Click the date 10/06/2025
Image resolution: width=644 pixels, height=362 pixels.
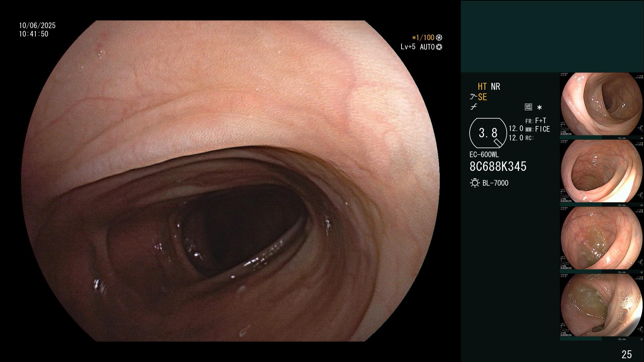pyautogui.click(x=37, y=25)
